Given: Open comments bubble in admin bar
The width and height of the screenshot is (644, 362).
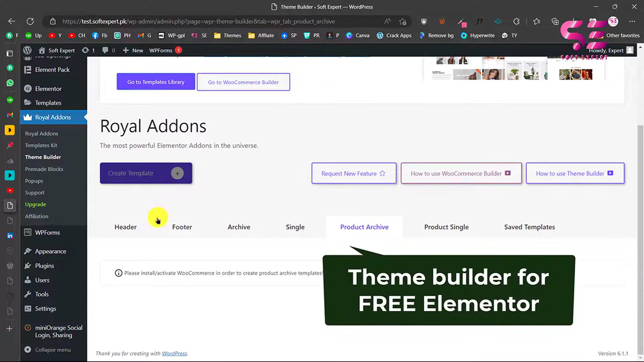Looking at the screenshot, I should (109, 50).
